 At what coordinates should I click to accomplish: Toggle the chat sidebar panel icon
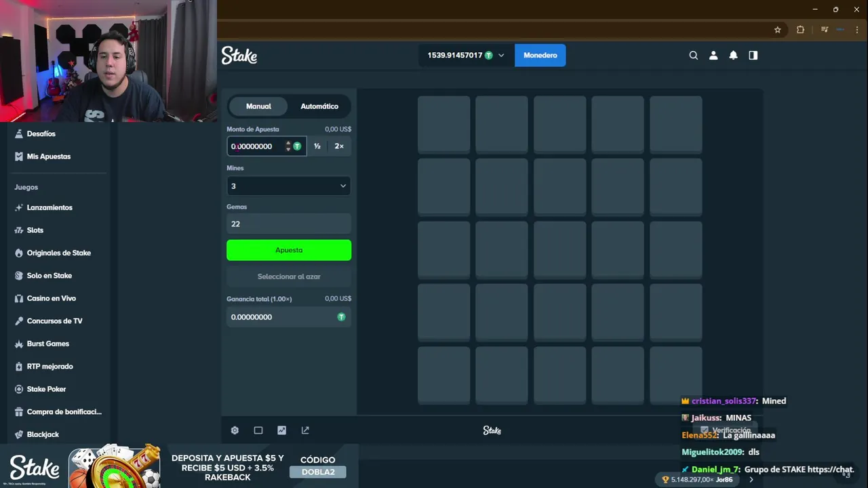(753, 56)
